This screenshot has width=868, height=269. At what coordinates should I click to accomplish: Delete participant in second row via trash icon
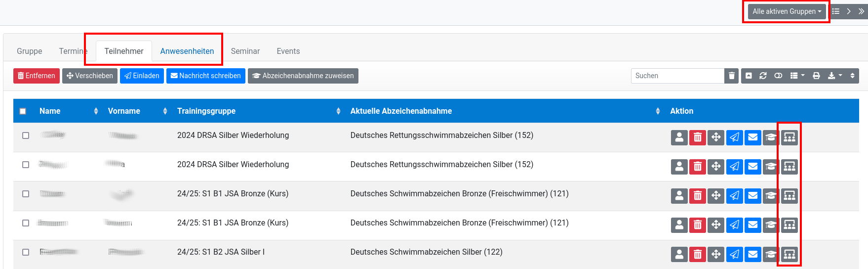698,167
